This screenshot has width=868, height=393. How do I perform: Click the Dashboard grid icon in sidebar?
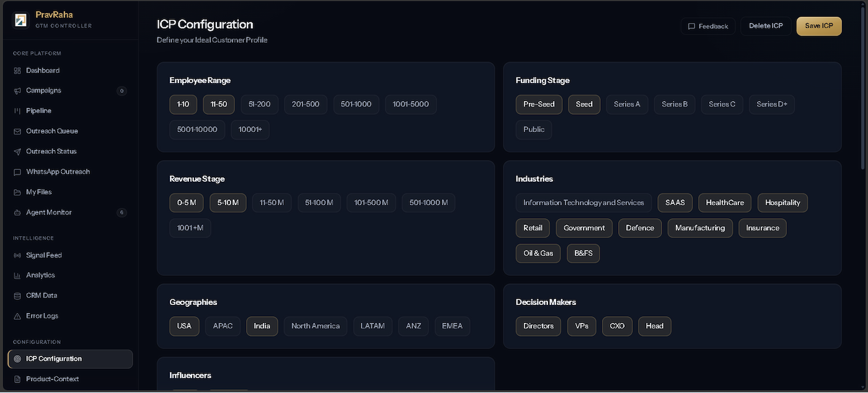tap(17, 71)
